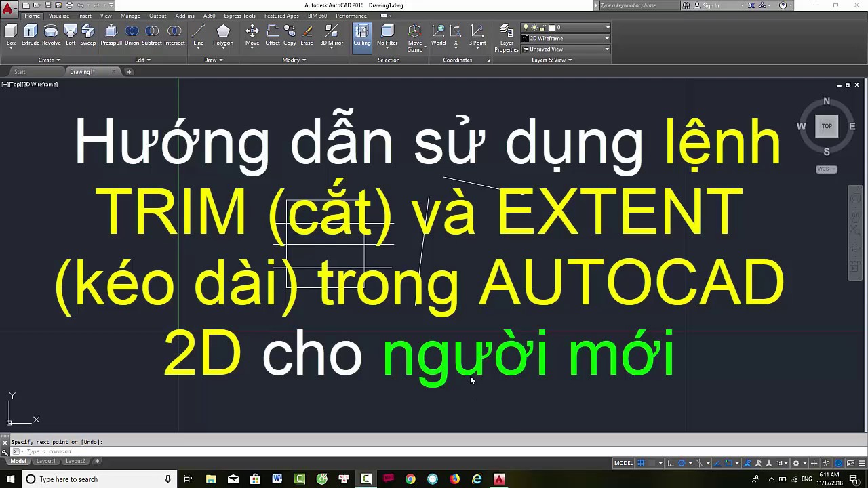
Task: Click the Subtract boolean tool
Action: (x=152, y=35)
